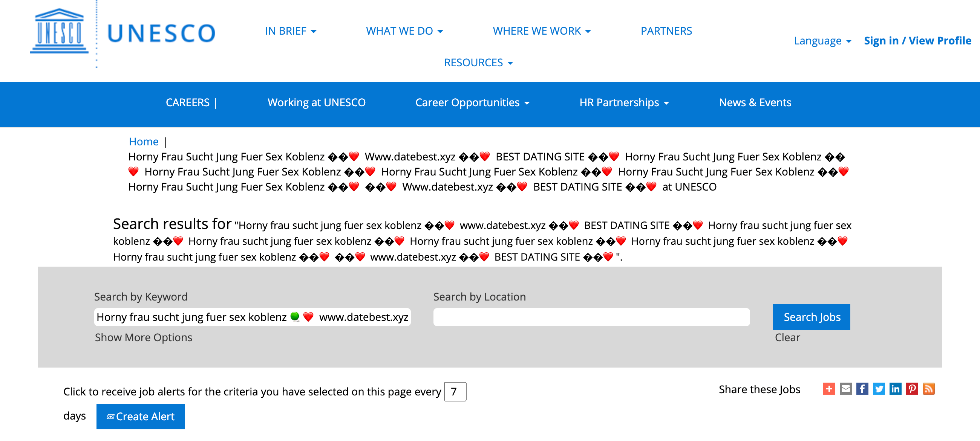The height and width of the screenshot is (441, 980).
Task: Click the Search by Location field
Action: (591, 317)
